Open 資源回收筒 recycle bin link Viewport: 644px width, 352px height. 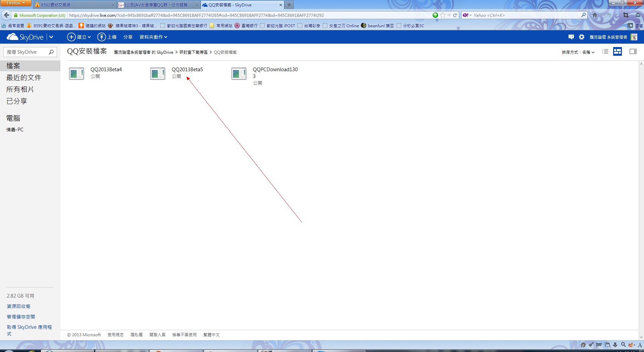pyautogui.click(x=18, y=306)
